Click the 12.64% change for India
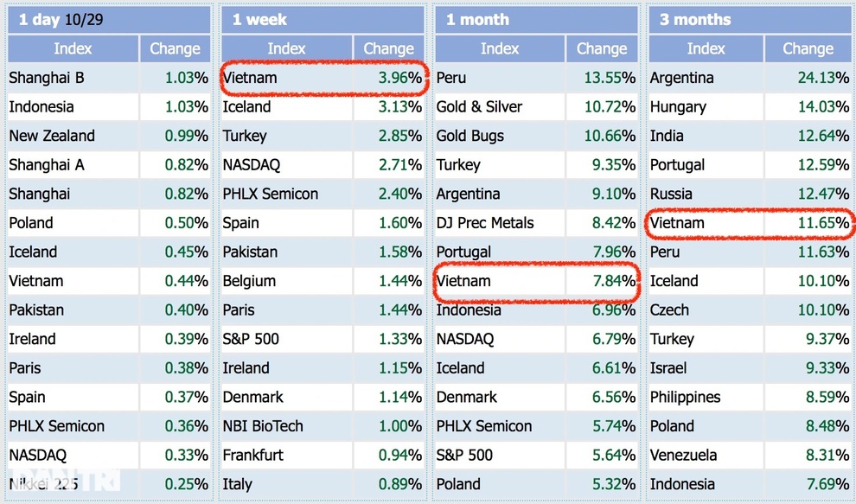The image size is (856, 504). coord(824,136)
